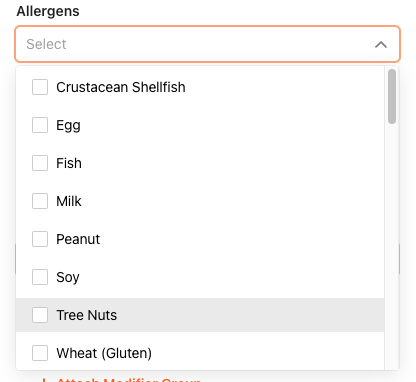
Task: Choose the Peanut option text
Action: click(78, 239)
